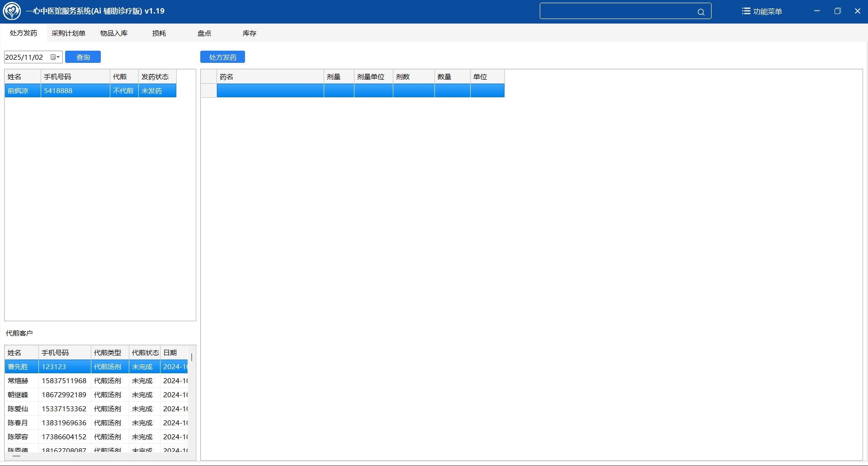This screenshot has height=466, width=868.
Task: Select 常煊赫 in the 代煎客户 list
Action: (x=18, y=380)
